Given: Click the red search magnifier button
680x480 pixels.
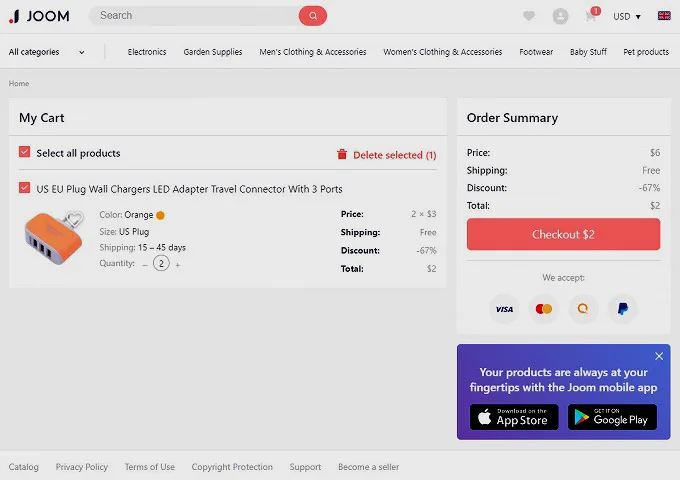Looking at the screenshot, I should click(x=312, y=16).
